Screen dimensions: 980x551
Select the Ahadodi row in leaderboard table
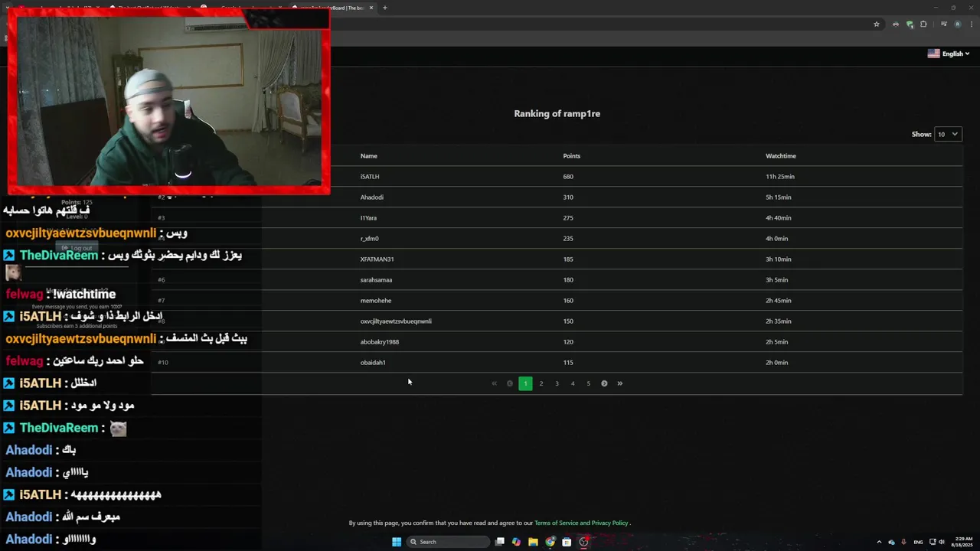click(x=557, y=197)
